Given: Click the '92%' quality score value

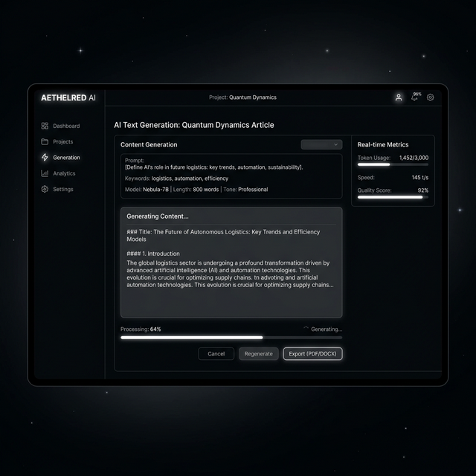Looking at the screenshot, I should click(x=423, y=190).
